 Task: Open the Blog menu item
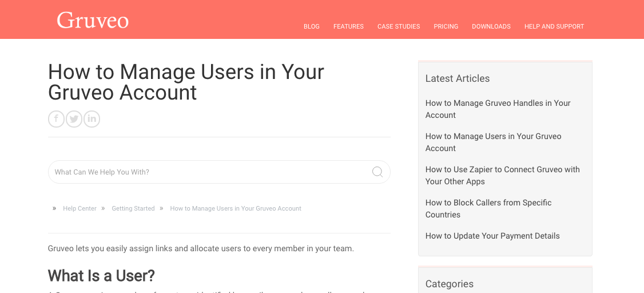311,26
